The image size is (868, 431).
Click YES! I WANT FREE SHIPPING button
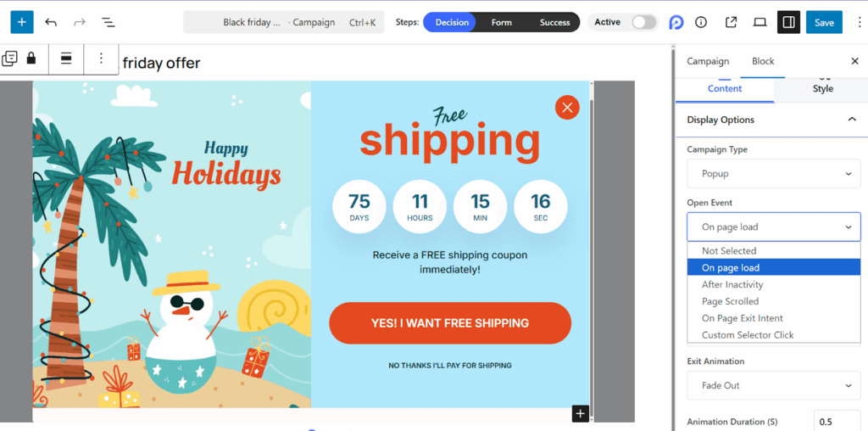pyautogui.click(x=449, y=323)
